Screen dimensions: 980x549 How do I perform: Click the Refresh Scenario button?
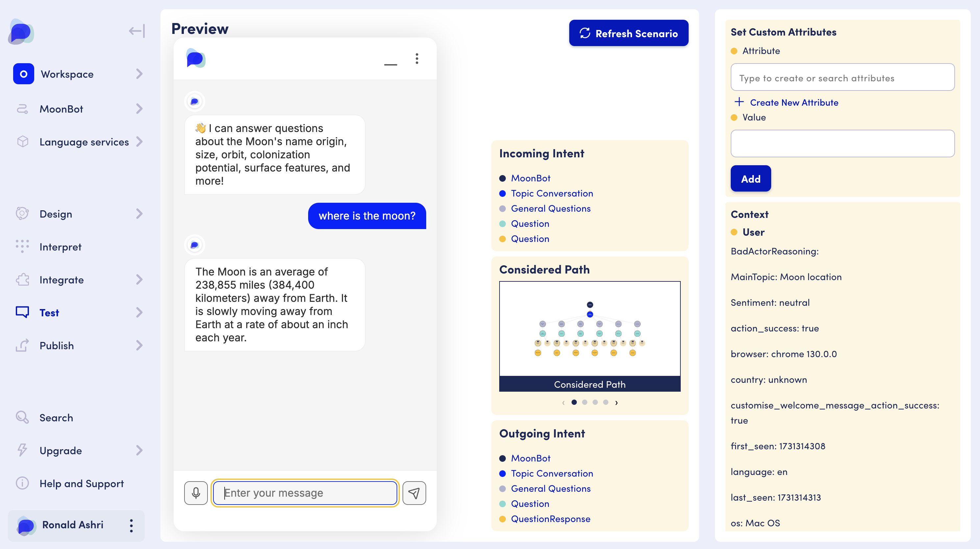(628, 33)
